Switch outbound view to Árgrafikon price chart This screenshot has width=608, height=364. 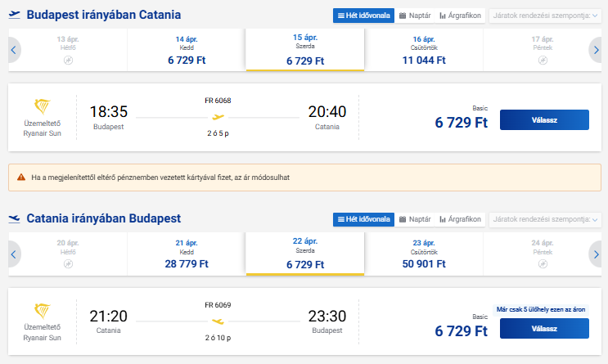[x=460, y=16]
